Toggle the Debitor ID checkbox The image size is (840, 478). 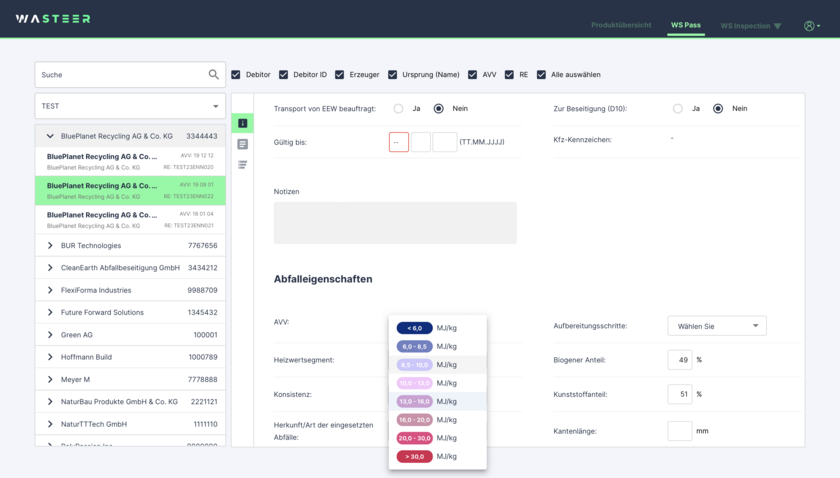coord(283,74)
